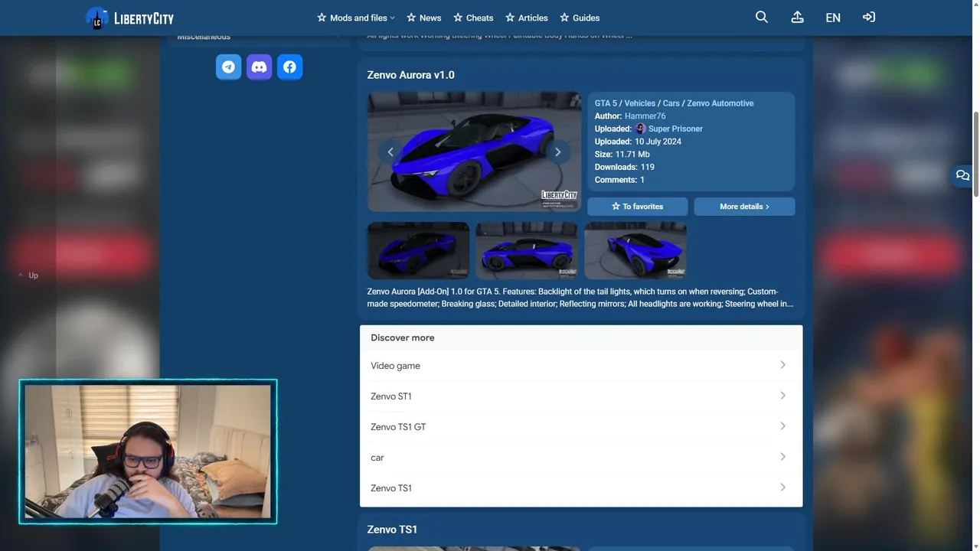Show previous Zenvo Aurora image

[390, 152]
